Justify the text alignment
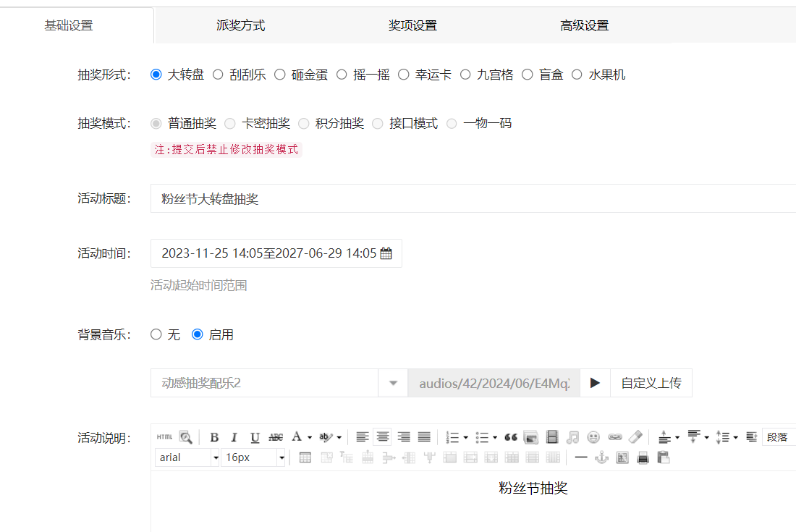 (x=424, y=437)
